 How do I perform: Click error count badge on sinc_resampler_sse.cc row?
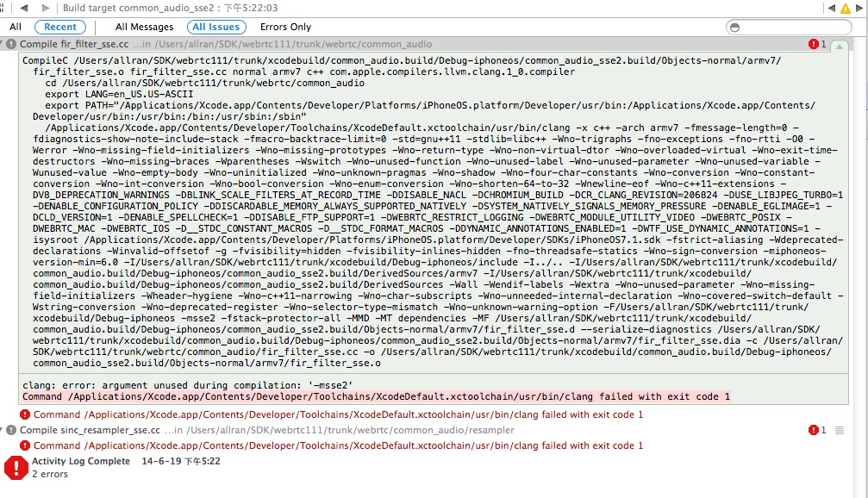(x=817, y=430)
